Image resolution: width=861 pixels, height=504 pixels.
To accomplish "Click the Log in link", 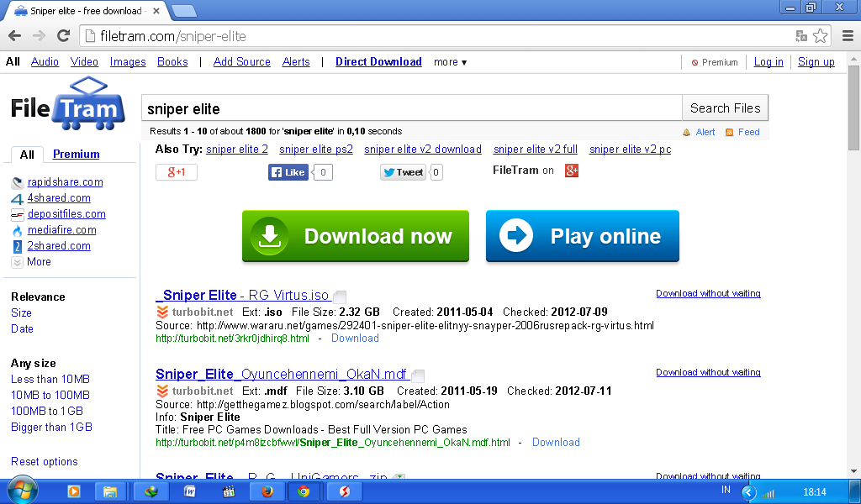I will pos(769,62).
